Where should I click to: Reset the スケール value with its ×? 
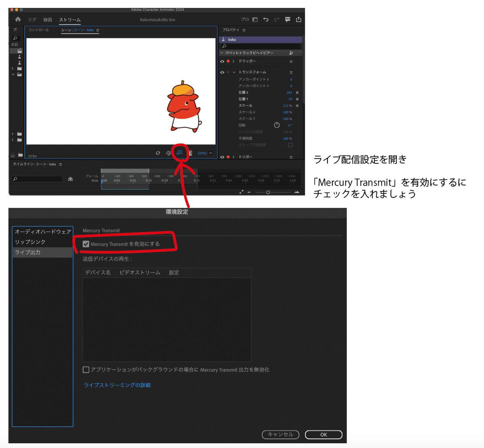tap(297, 106)
